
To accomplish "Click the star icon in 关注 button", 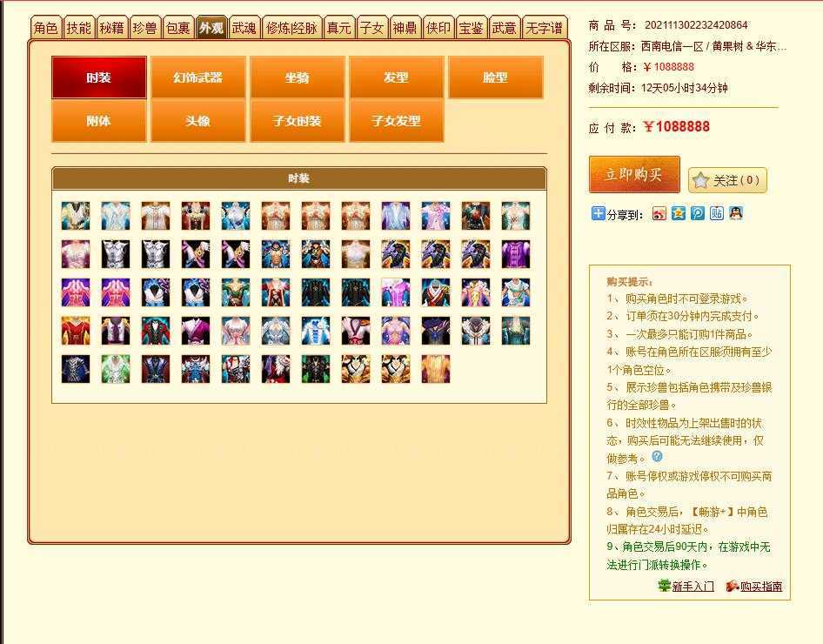I will (x=700, y=180).
